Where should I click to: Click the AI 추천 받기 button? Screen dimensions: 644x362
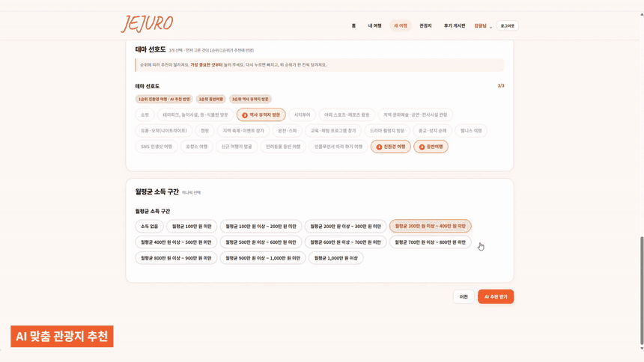tap(496, 297)
